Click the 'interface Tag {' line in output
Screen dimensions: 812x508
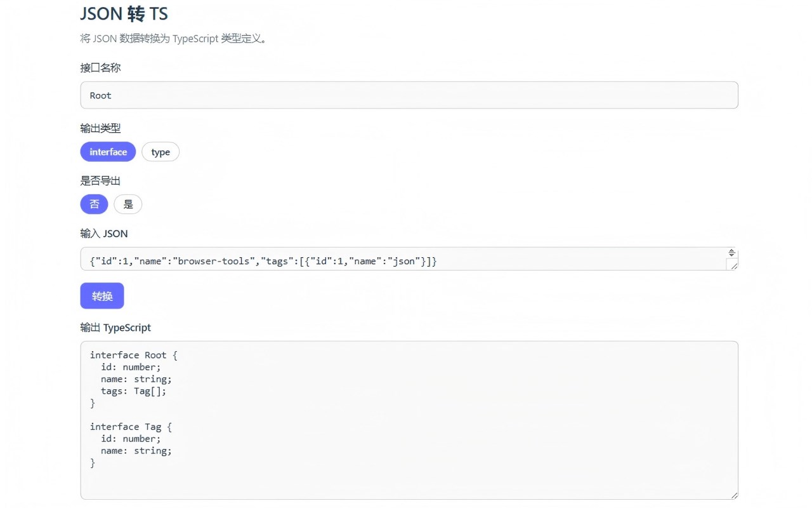point(131,427)
